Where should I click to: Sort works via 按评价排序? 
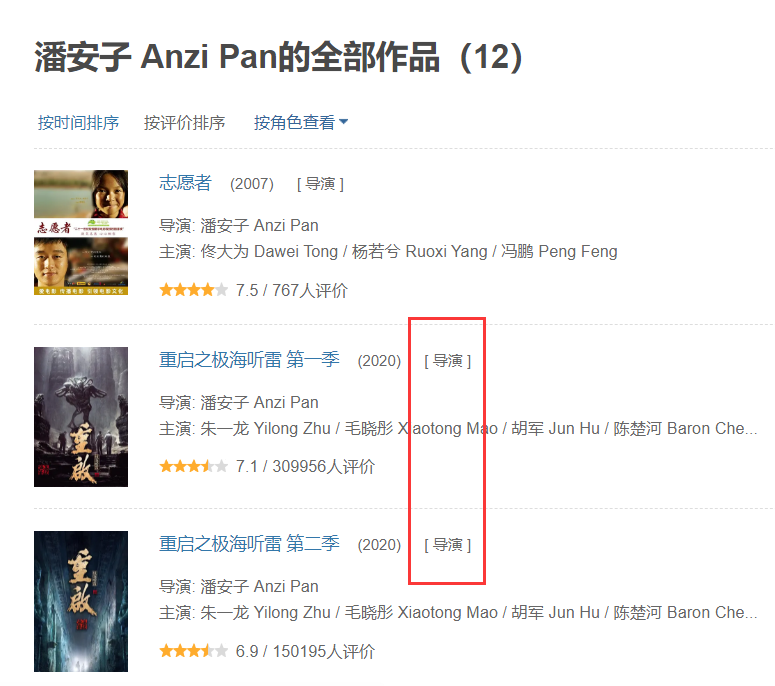coord(184,123)
